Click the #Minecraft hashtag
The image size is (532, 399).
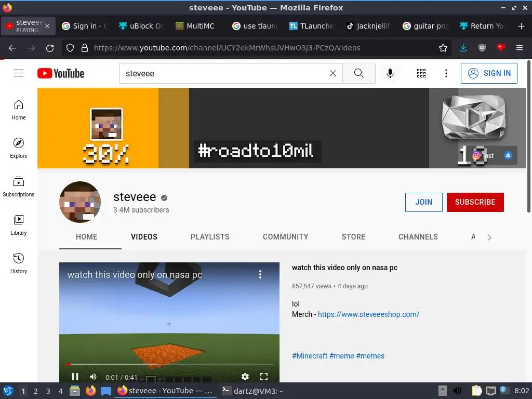pos(310,355)
